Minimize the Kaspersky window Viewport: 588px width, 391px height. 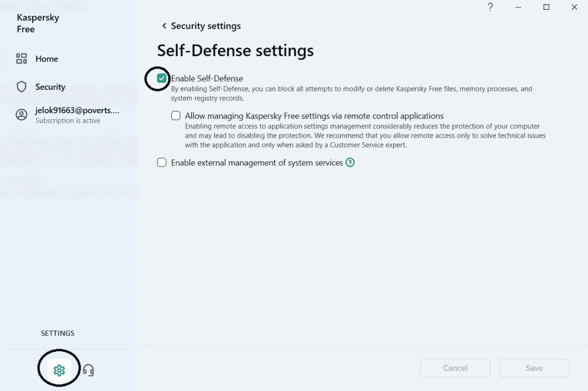point(518,7)
